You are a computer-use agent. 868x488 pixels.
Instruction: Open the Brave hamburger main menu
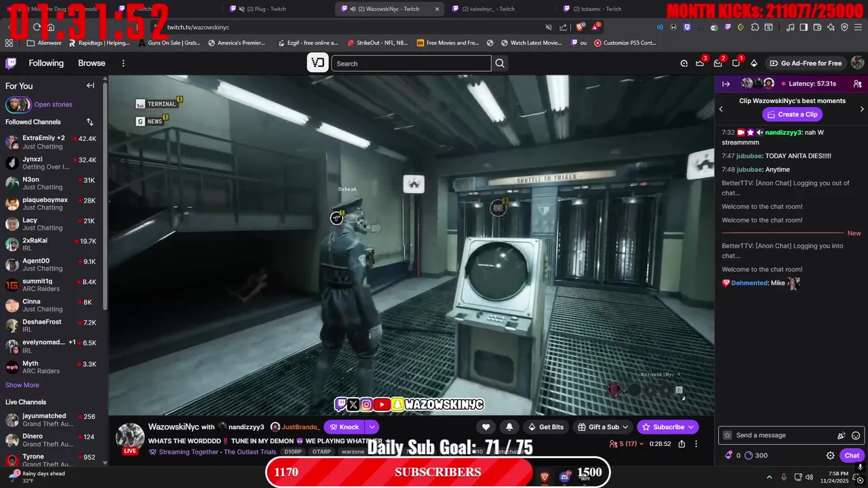click(858, 27)
